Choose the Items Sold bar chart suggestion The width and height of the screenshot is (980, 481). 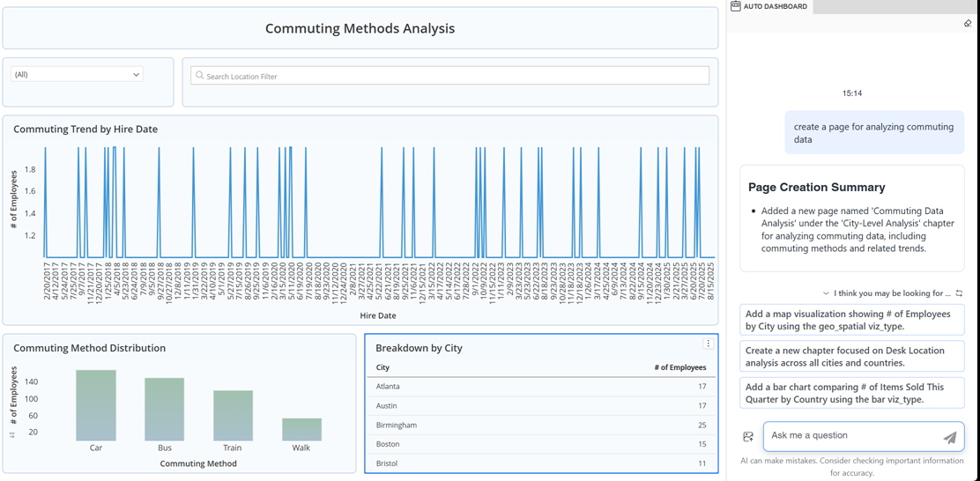pyautogui.click(x=851, y=393)
